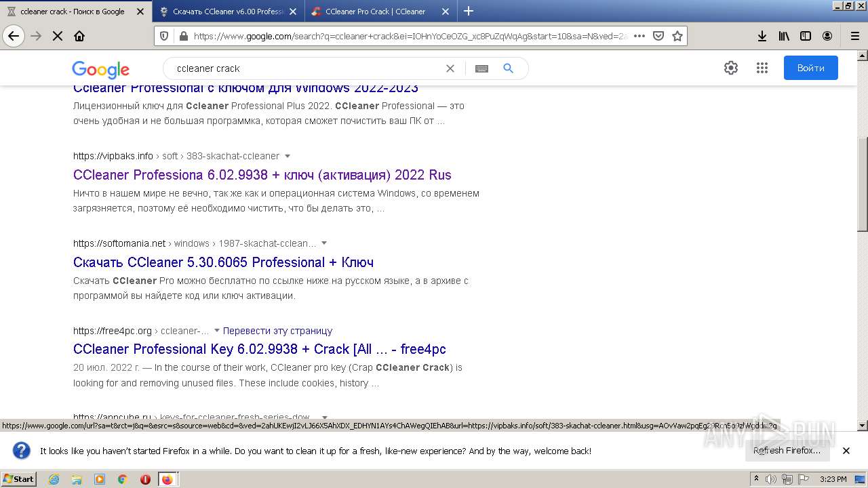Viewport: 868px width, 488px height.
Task: Open 'CCleaner Professional Key 6.02.9938 + Crack' result
Action: 260,349
